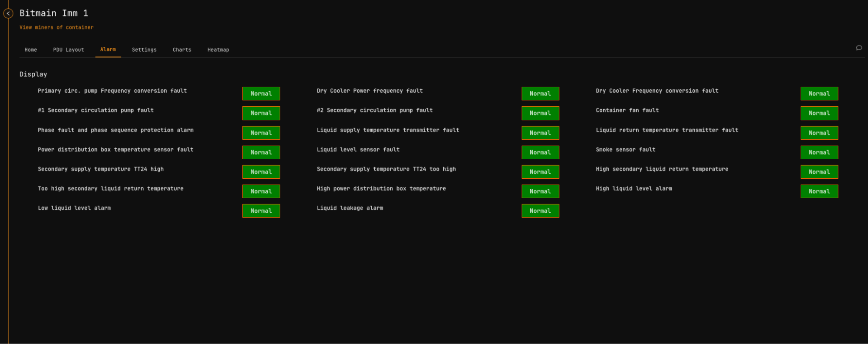Click the back arrow icon beside Bitmain Imm 1

8,13
